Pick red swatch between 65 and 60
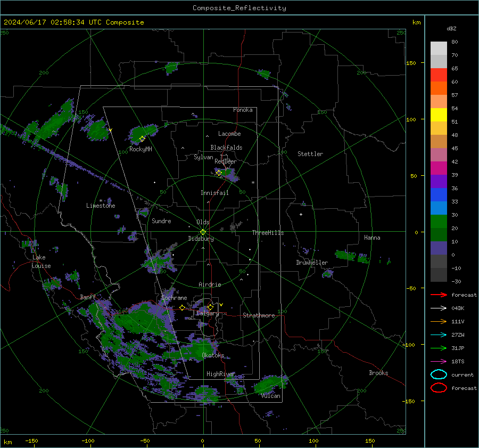Screen dimensions: 479x448 [439, 75]
